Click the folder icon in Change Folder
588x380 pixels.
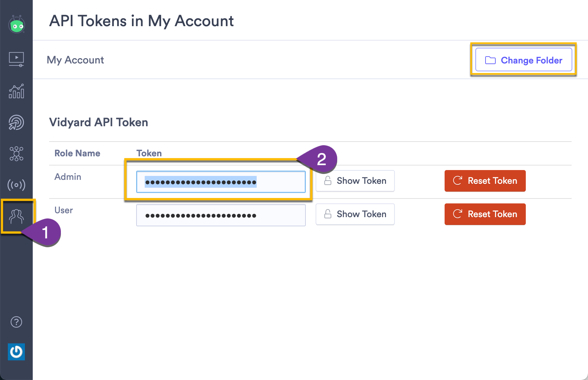pos(490,60)
